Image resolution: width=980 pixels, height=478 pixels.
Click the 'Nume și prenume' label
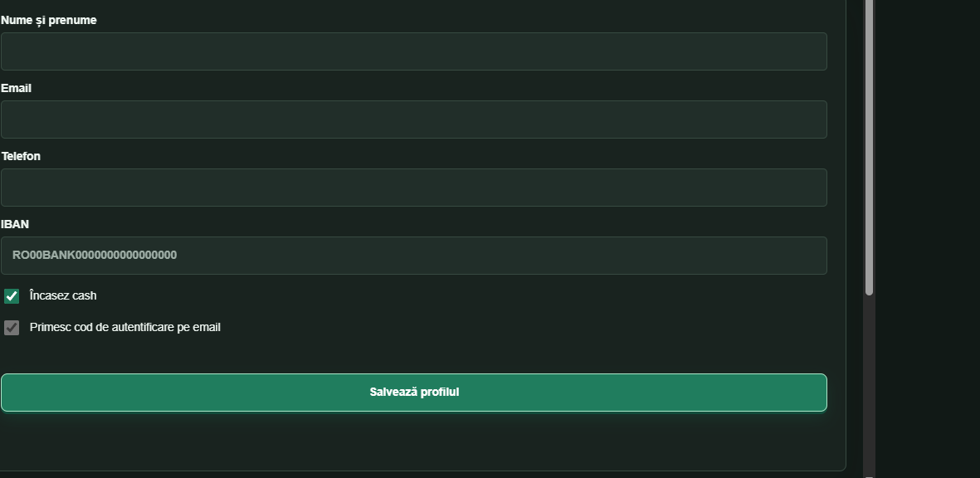click(49, 20)
